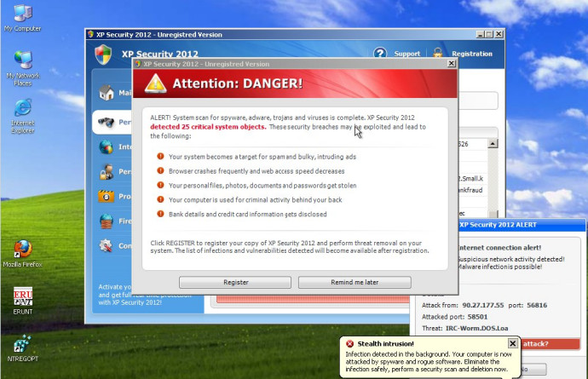Open the Support link in header
Screen dimensions: 588x379
(x=406, y=54)
